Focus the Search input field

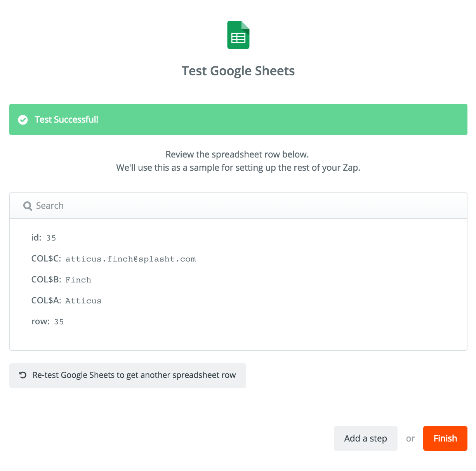(x=238, y=206)
